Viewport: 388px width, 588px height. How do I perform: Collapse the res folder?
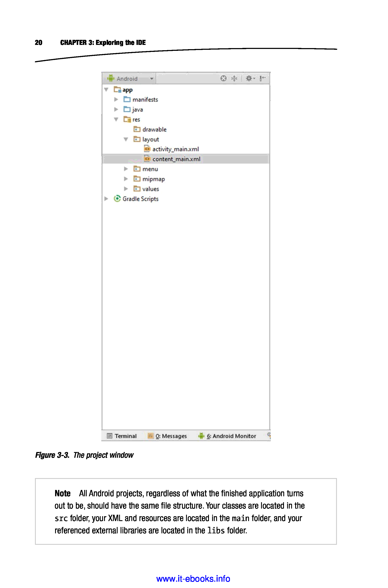(116, 119)
